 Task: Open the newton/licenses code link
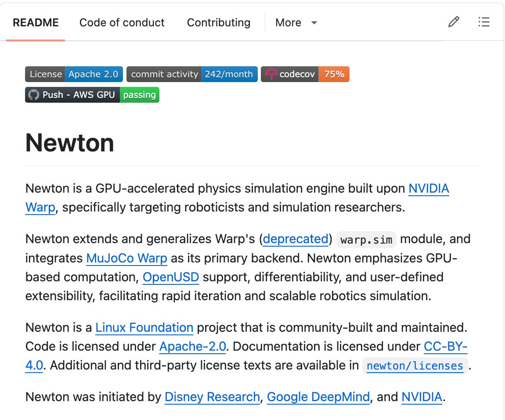coord(415,366)
